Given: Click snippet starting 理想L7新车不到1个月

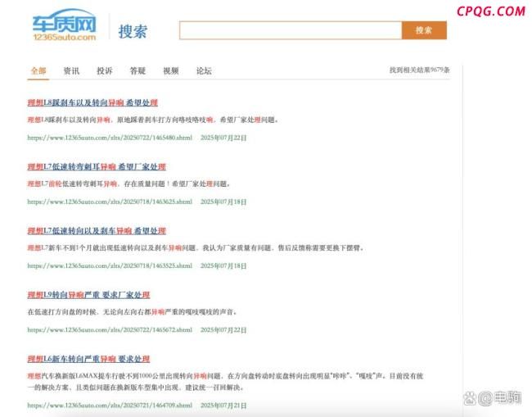Looking at the screenshot, I should coord(196,248).
